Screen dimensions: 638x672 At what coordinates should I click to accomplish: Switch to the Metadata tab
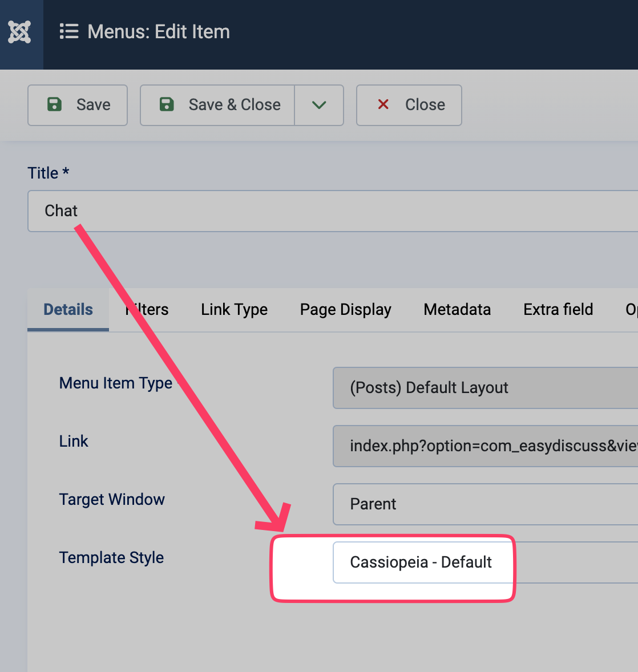[x=457, y=310]
